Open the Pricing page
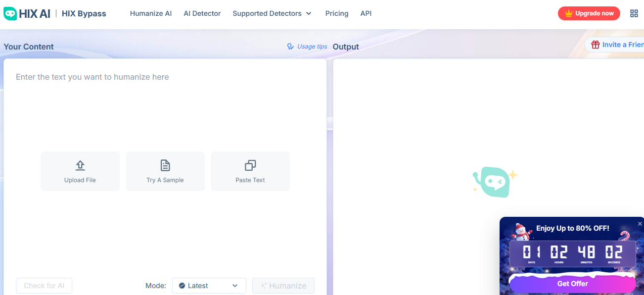This screenshot has width=644, height=295. 337,13
